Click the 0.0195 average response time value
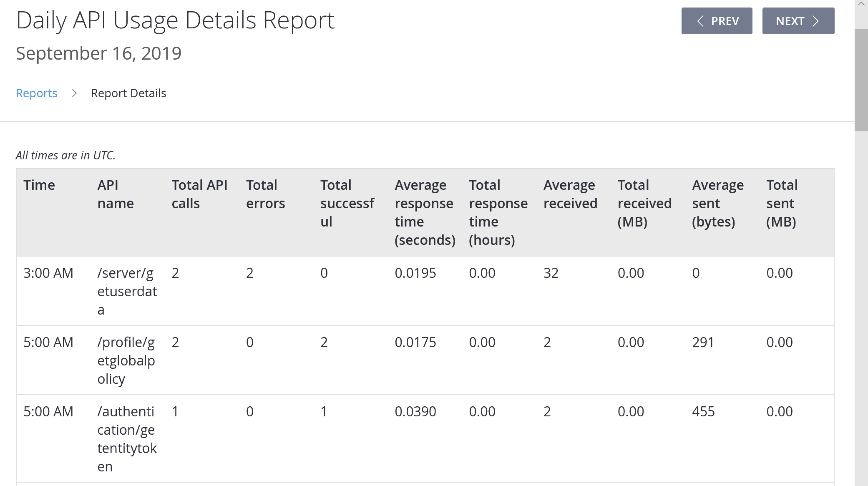The image size is (868, 486). 415,273
